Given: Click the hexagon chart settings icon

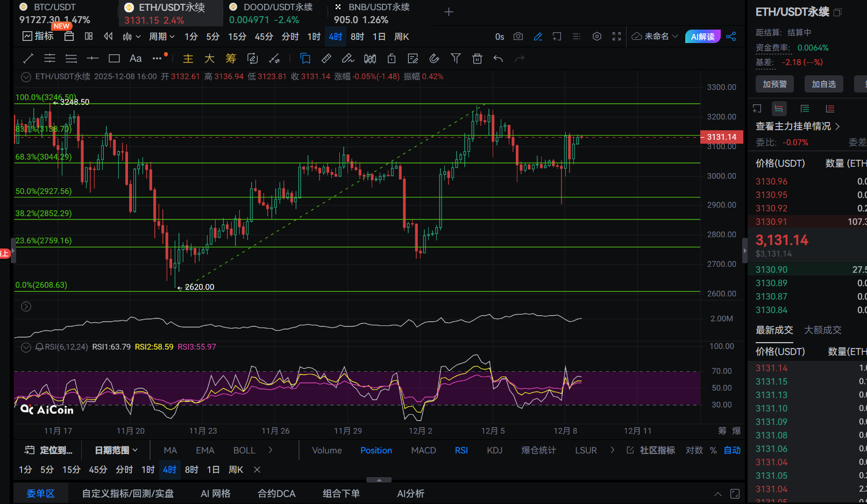Looking at the screenshot, I should 596,37.
